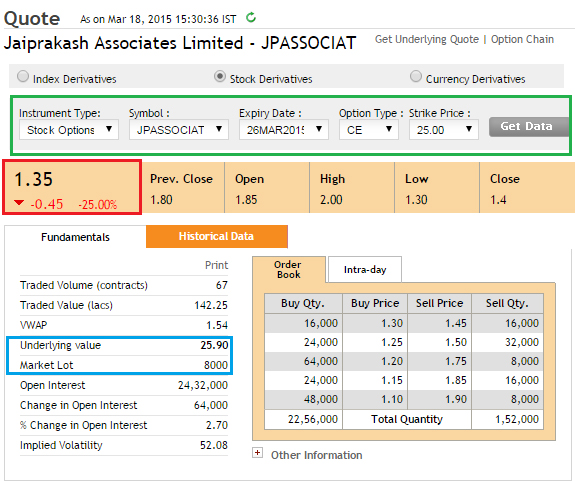Click sell price 1.90 in order book

pyautogui.click(x=456, y=399)
